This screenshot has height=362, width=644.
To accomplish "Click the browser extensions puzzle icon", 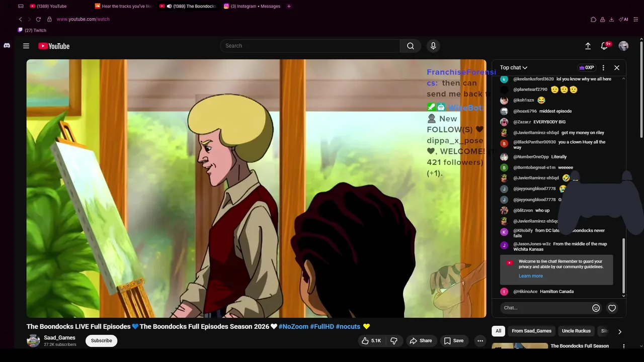I will point(593,19).
